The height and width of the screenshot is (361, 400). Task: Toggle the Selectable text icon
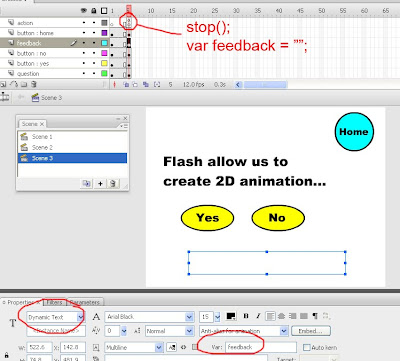(172, 347)
